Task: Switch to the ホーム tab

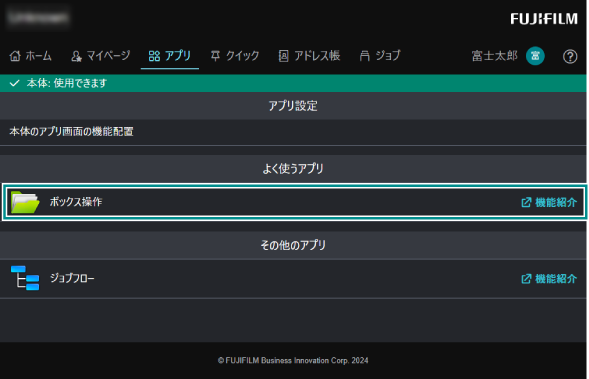Action: point(30,56)
